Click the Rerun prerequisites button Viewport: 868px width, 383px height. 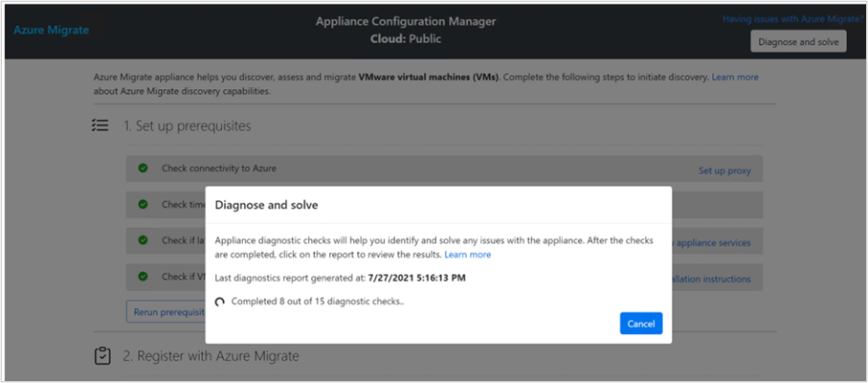(167, 311)
